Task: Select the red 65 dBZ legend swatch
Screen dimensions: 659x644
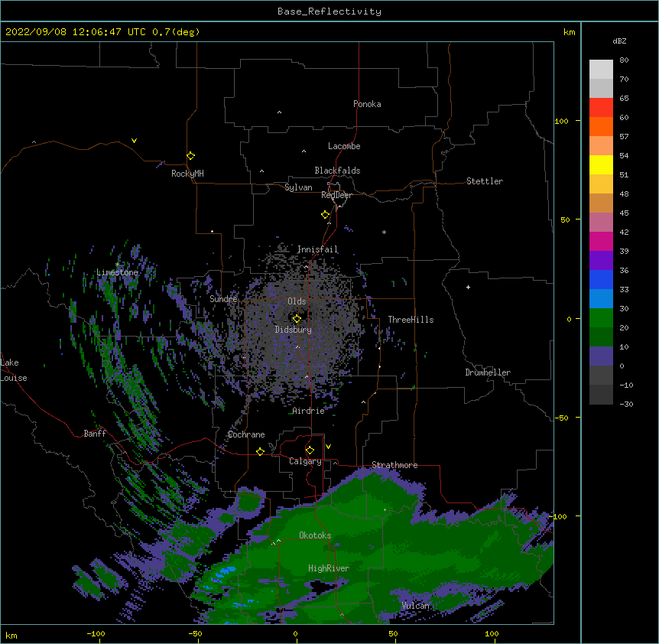Action: click(x=601, y=108)
